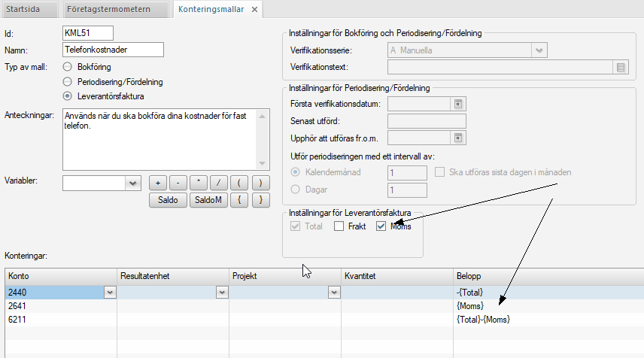
Task: Insert a closing parenthesis
Action: [x=260, y=183]
